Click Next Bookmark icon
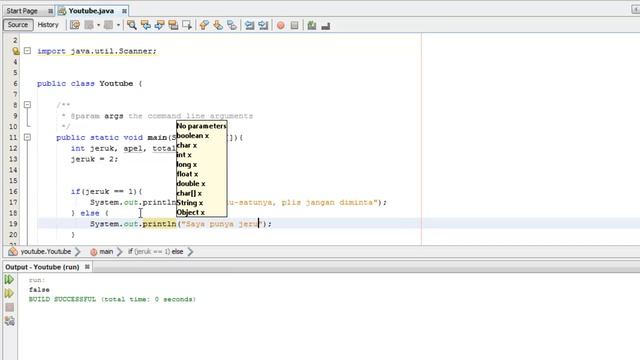The image size is (640, 360). coord(218,25)
